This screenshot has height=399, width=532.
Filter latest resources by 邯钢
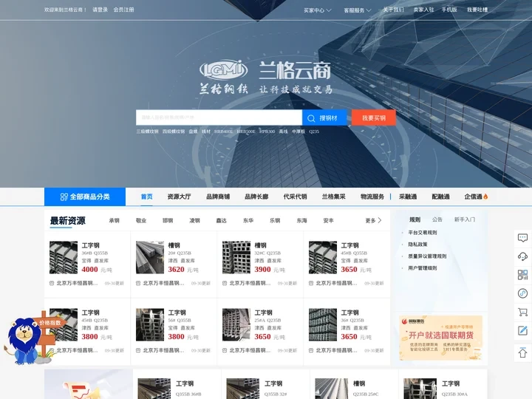pos(168,220)
